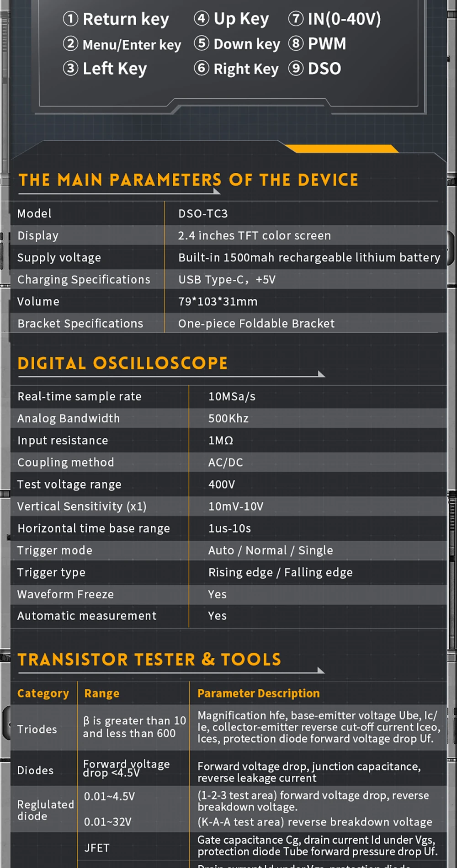Click the circled 9 DSO marker
This screenshot has height=868, width=457.
(296, 68)
